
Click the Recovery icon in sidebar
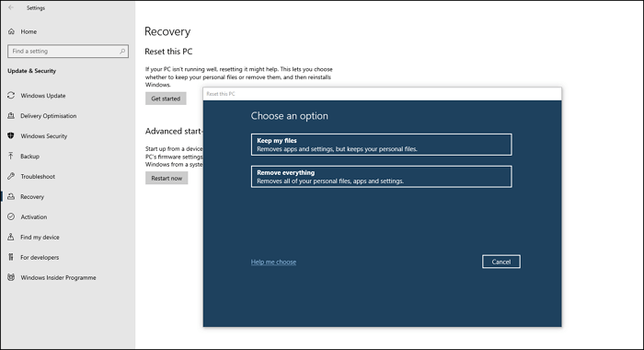[x=11, y=196]
